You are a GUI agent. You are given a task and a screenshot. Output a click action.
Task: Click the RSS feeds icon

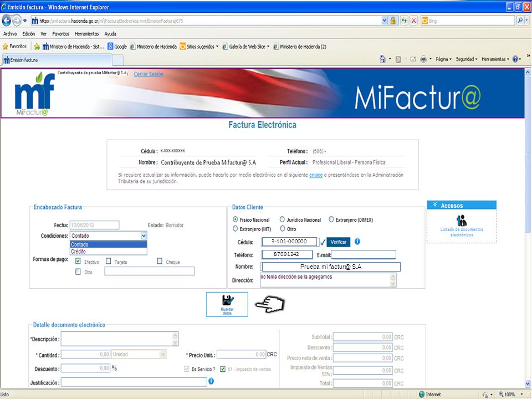[398, 59]
